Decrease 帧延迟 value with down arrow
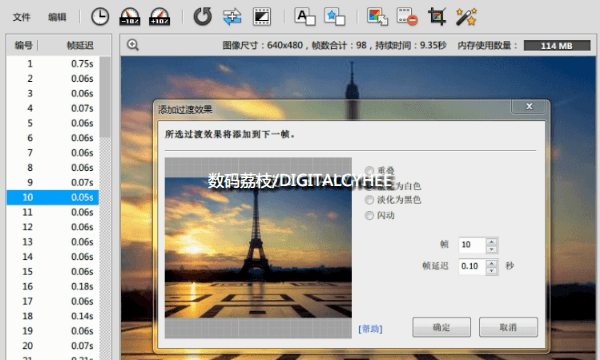The width and height of the screenshot is (600, 360). pyautogui.click(x=492, y=270)
